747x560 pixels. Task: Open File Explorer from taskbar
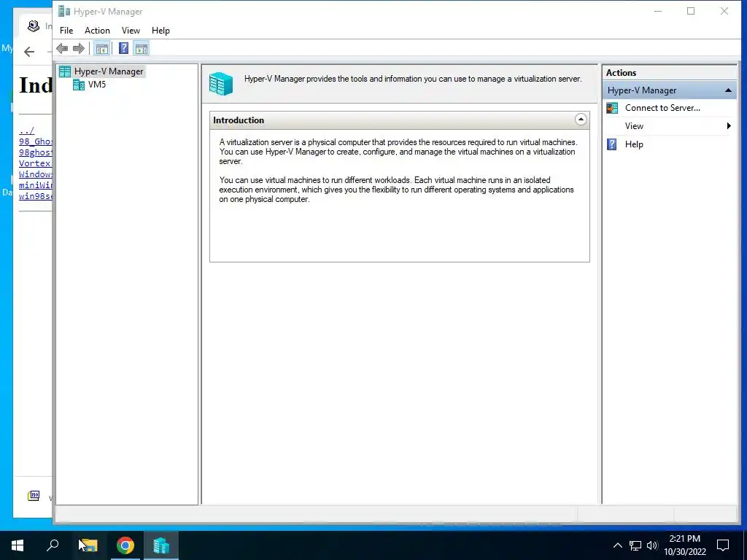(x=88, y=545)
